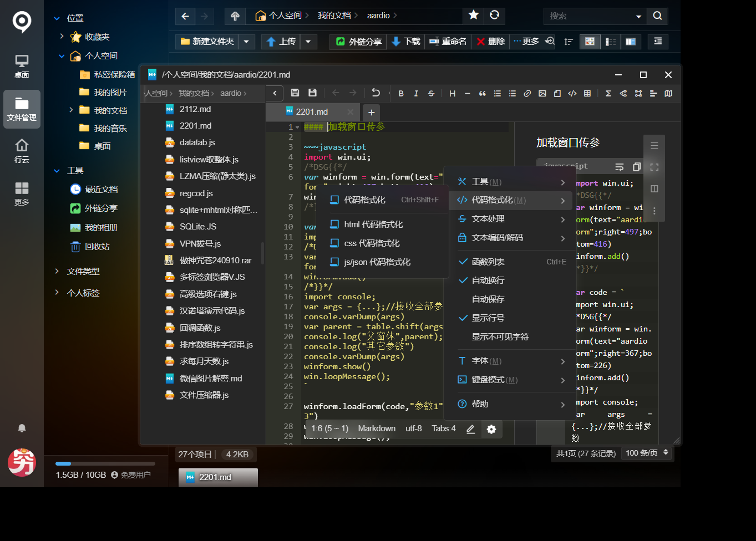The image size is (756, 541).
Task: Refresh the file list with the reload icon
Action: pos(495,16)
